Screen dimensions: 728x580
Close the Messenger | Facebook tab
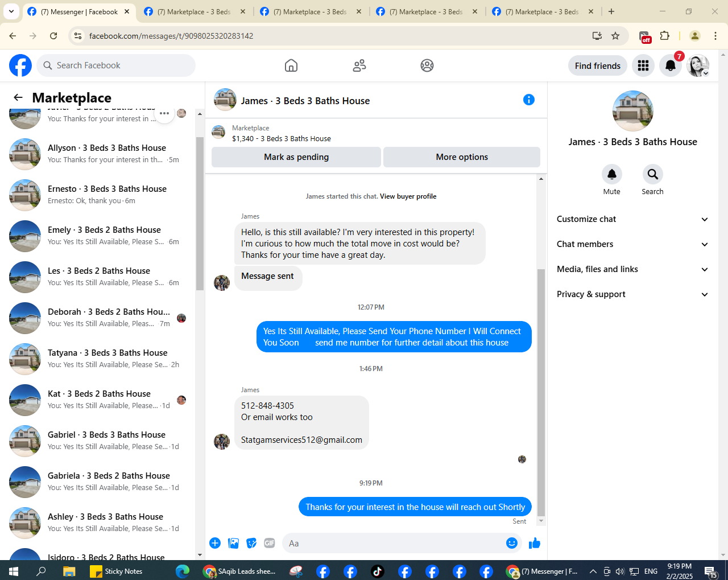127,11
